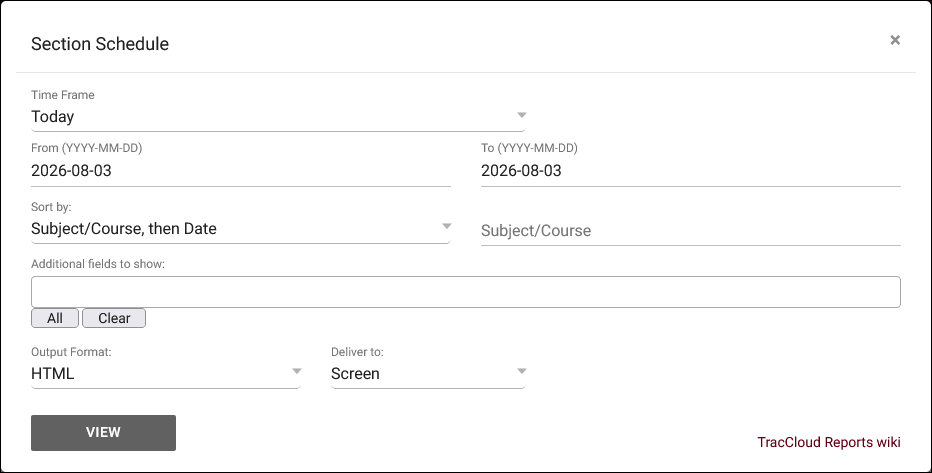Open the Deliver to dropdown arrow
This screenshot has height=473, width=932.
click(521, 371)
